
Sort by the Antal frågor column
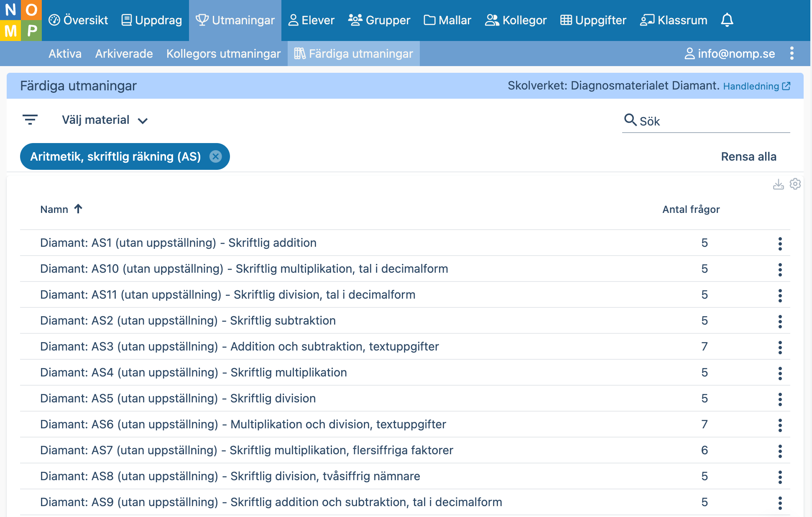691,209
